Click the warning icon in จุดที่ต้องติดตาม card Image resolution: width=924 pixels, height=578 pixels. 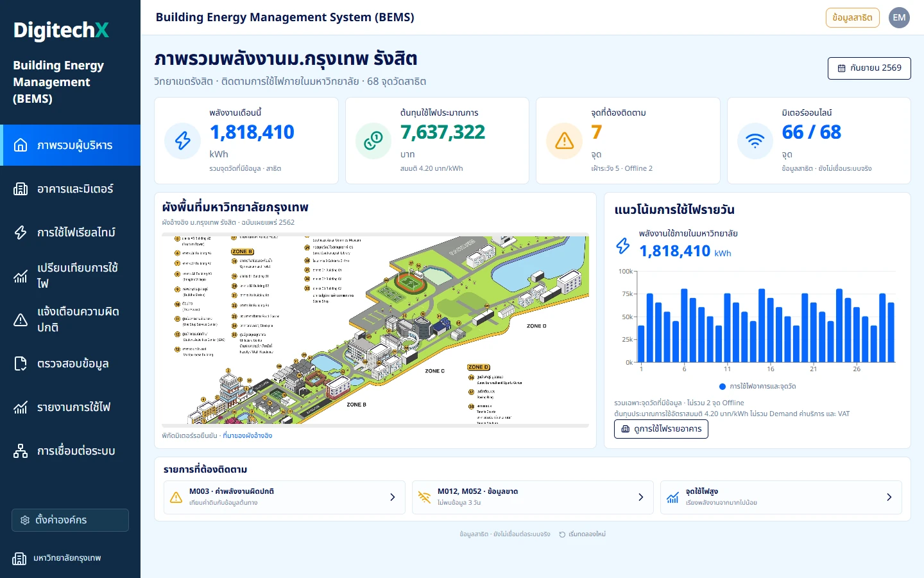tap(564, 141)
